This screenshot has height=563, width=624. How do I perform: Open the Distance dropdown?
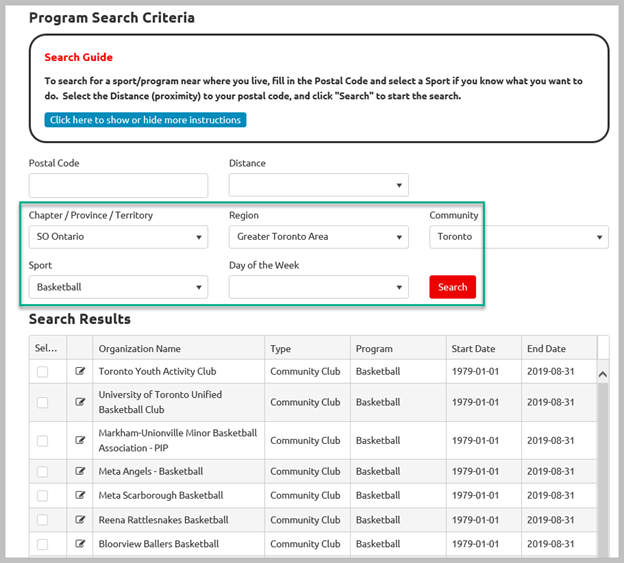click(318, 185)
